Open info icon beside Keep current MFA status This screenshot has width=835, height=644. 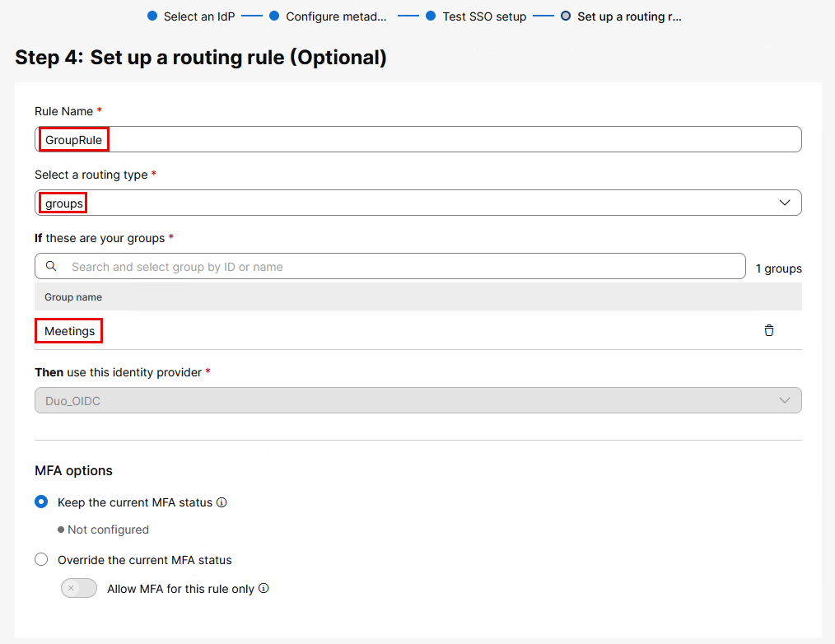pyautogui.click(x=222, y=502)
